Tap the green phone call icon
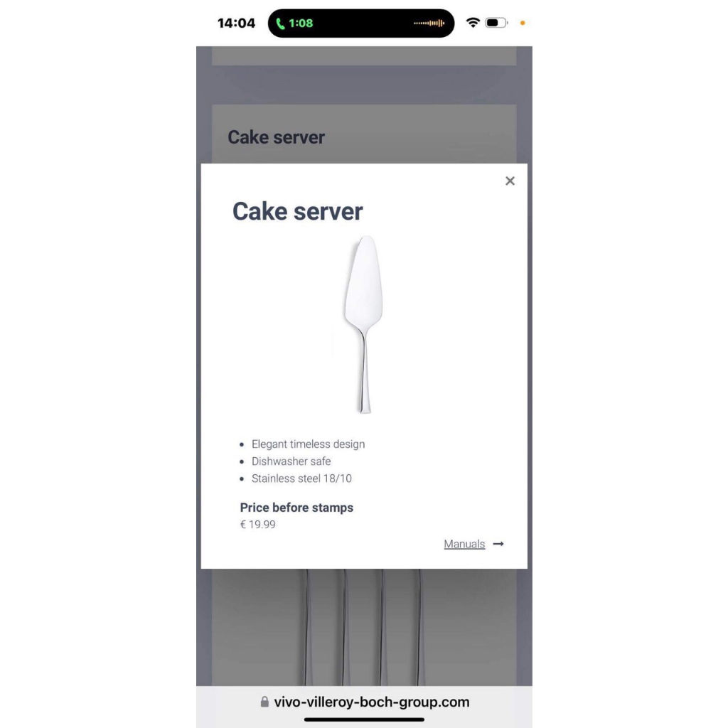Screen dimensions: 728x728 [280, 23]
